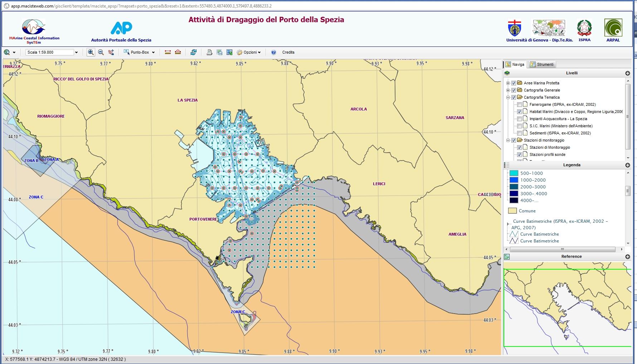
Task: Open the Credits link
Action: click(288, 52)
